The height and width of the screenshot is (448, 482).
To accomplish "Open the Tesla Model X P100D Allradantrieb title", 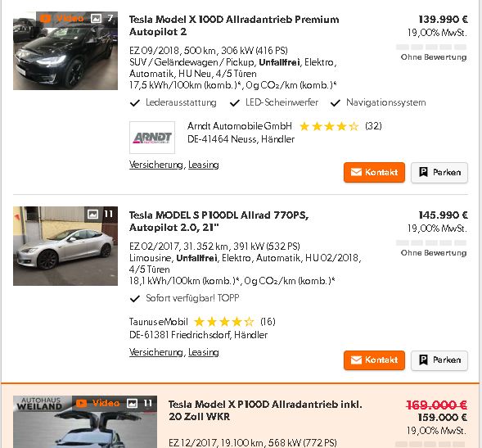I will [265, 410].
